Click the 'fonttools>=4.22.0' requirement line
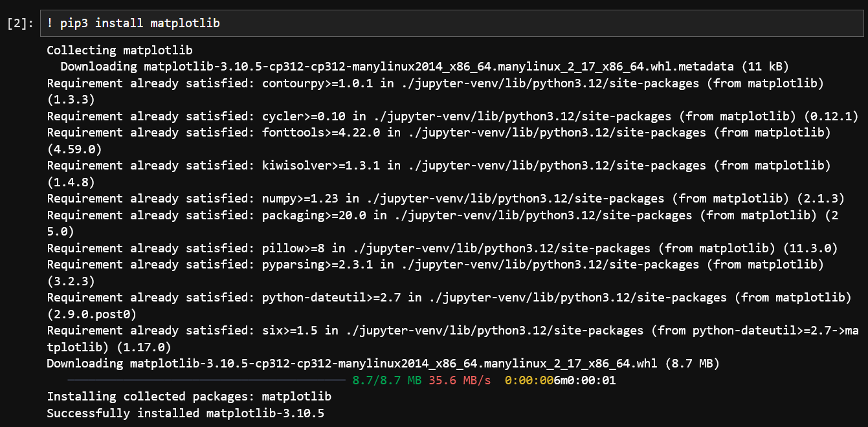This screenshot has height=427, width=868. tap(438, 132)
